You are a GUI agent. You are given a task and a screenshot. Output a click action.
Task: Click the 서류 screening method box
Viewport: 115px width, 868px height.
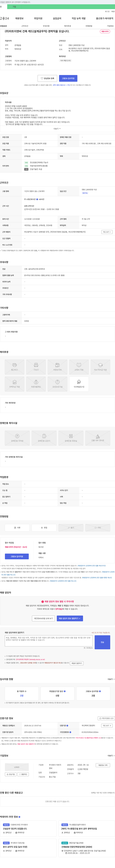(17, 528)
